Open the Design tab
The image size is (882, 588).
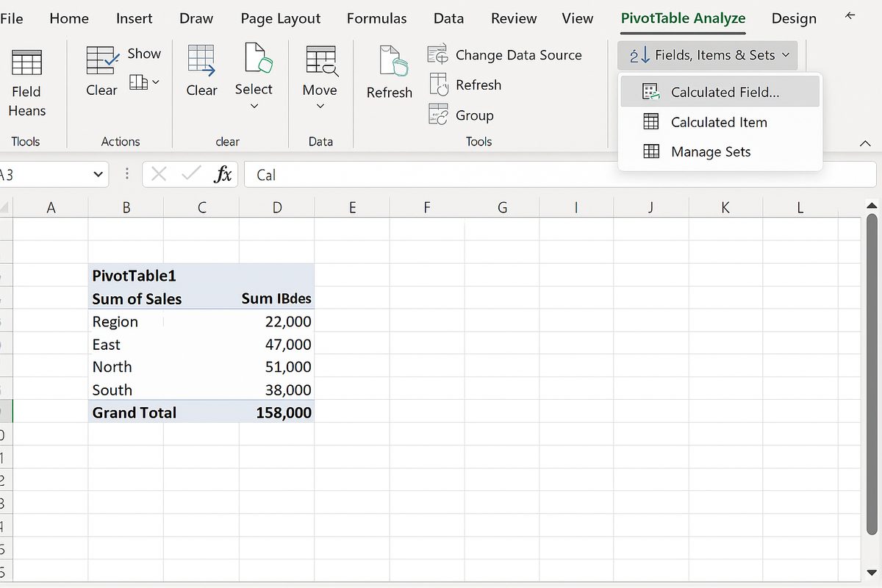point(794,18)
